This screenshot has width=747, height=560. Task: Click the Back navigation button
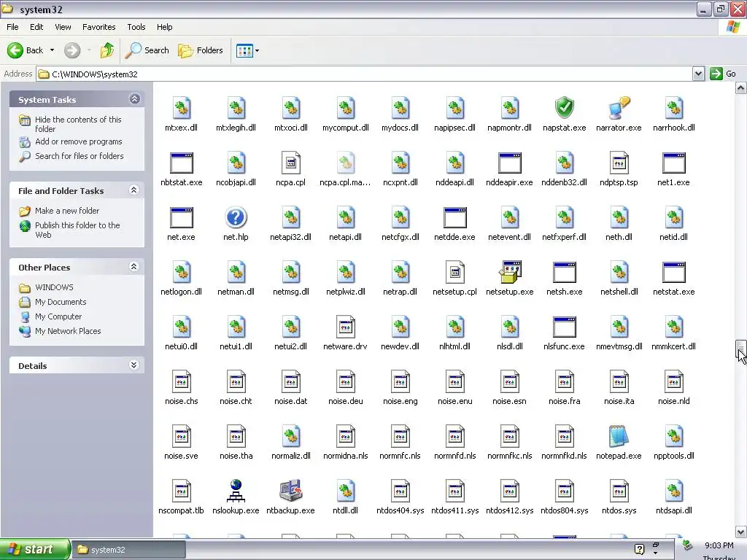[26, 50]
